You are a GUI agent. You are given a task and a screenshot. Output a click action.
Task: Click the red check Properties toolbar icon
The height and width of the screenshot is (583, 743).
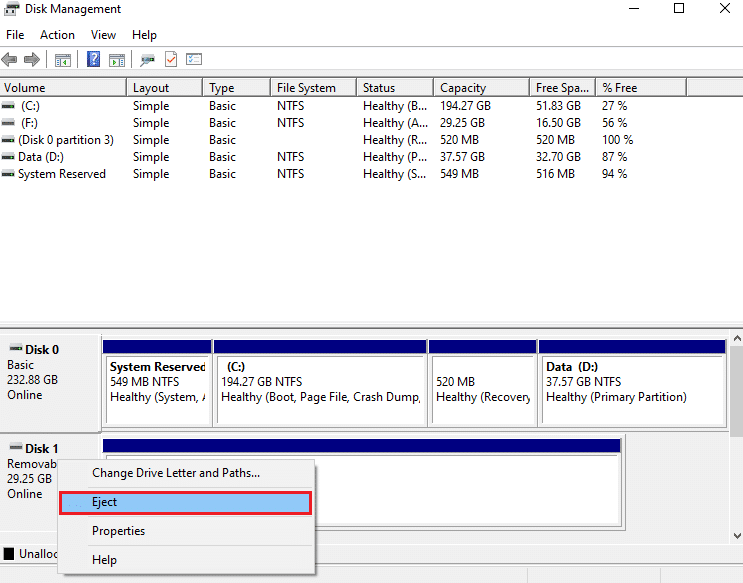tap(171, 60)
